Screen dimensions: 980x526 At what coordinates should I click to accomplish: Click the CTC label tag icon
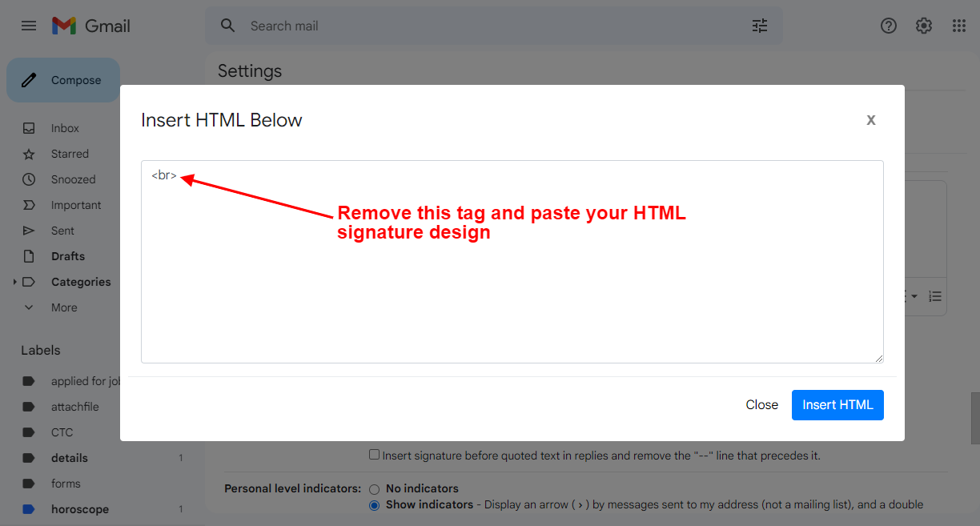(29, 432)
